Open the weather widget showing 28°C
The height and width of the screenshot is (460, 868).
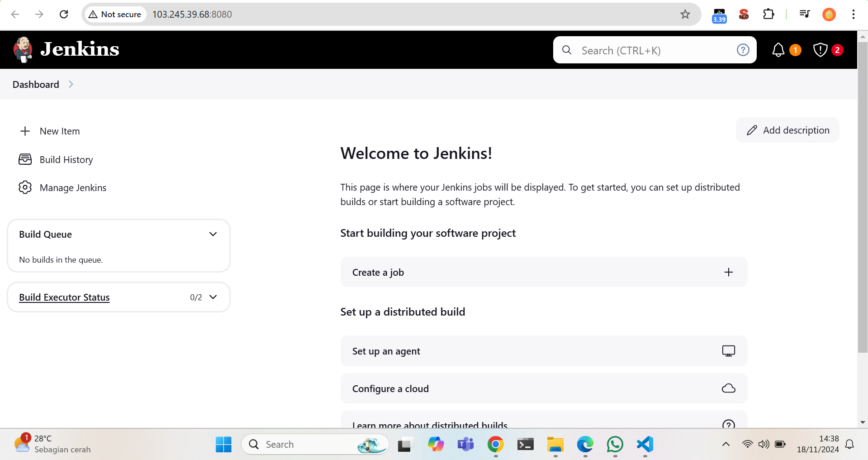(52, 444)
